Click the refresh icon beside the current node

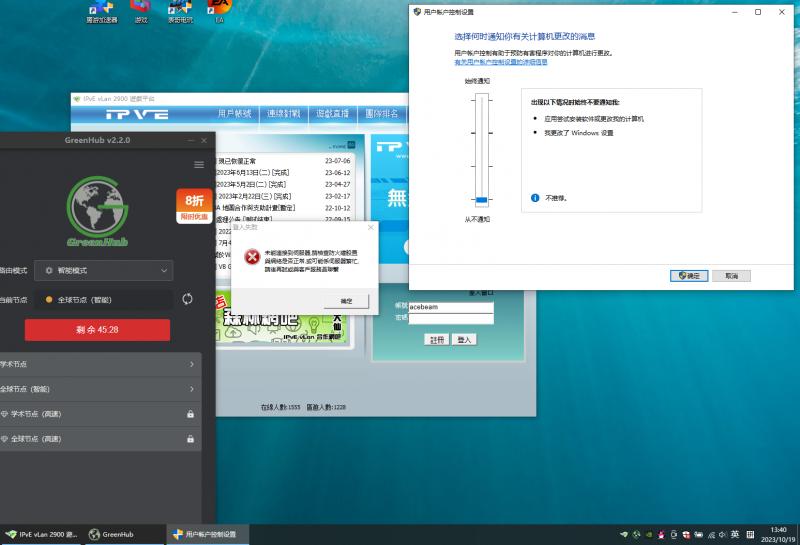pos(187,299)
